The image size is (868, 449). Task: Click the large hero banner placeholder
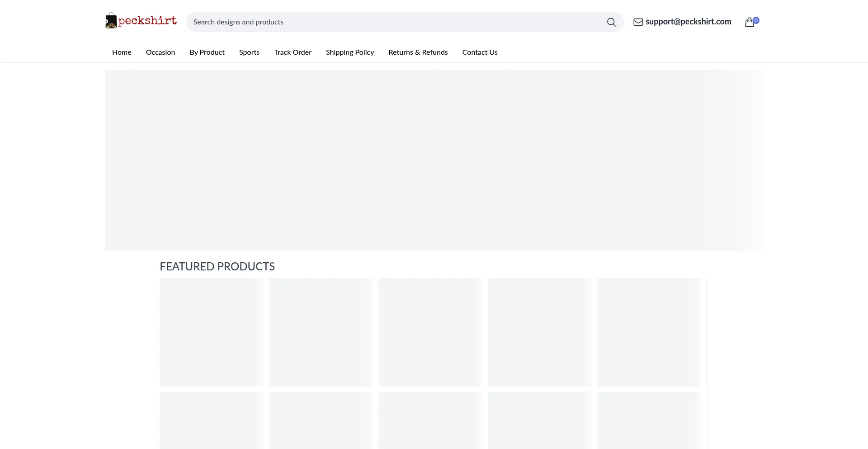coord(434,161)
